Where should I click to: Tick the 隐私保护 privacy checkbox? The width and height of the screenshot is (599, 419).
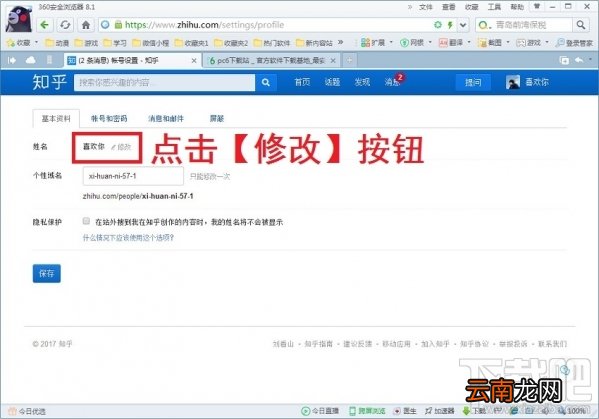coord(86,221)
